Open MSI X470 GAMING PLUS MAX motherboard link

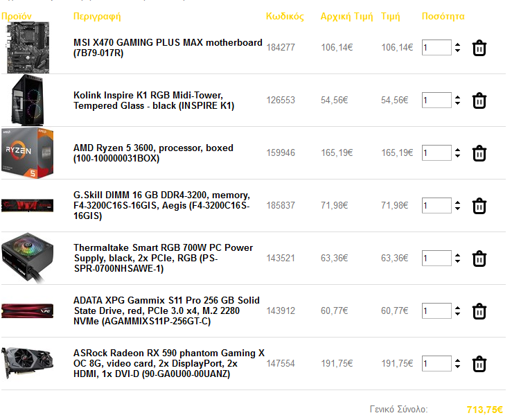(x=168, y=48)
